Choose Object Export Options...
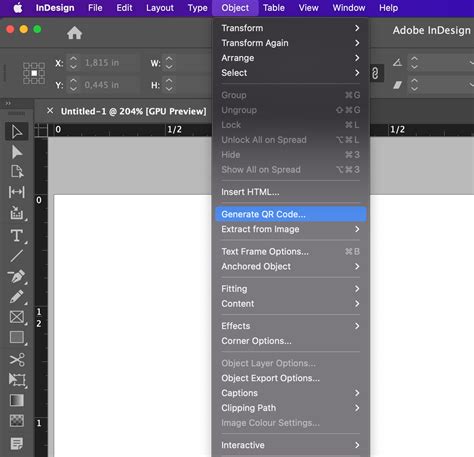This screenshot has width=474, height=457. tap(291, 378)
